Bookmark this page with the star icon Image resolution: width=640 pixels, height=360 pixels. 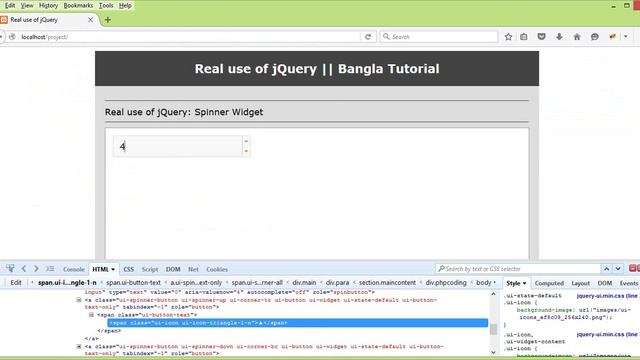(508, 37)
